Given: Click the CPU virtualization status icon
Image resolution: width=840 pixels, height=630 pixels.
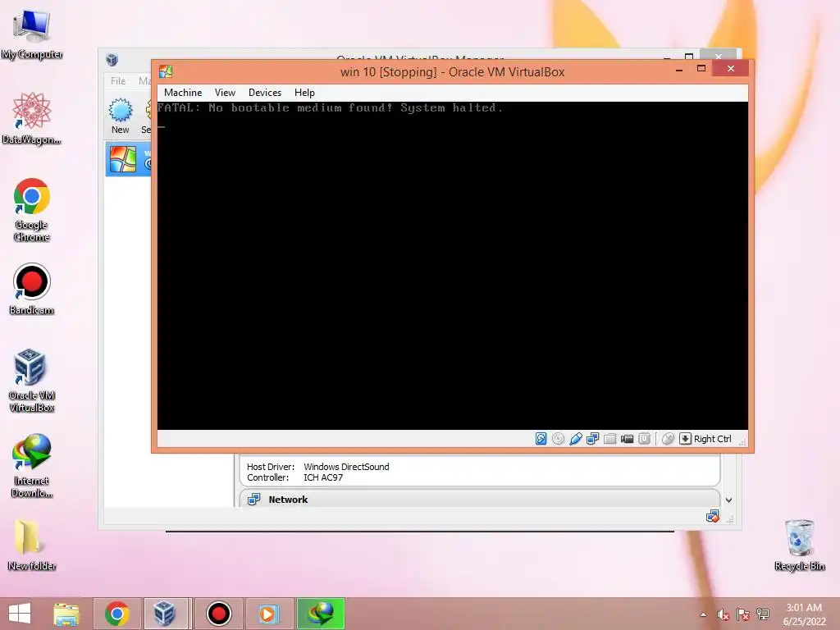Looking at the screenshot, I should coord(644,439).
